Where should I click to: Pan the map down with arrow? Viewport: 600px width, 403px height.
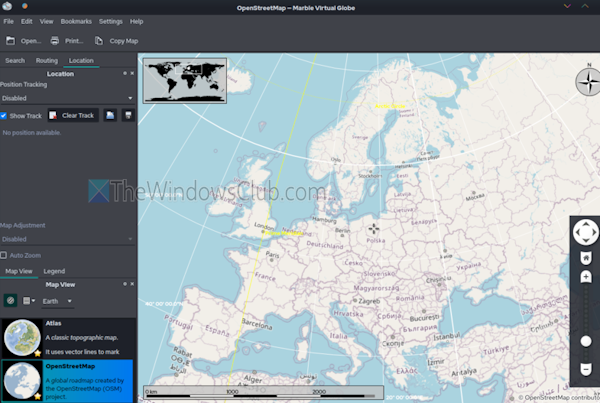[585, 241]
